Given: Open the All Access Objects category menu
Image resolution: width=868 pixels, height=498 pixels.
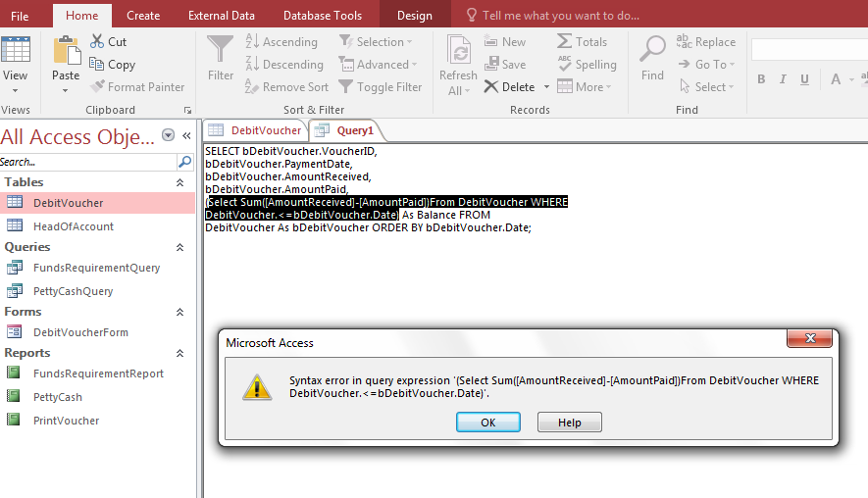Looking at the screenshot, I should pyautogui.click(x=169, y=135).
